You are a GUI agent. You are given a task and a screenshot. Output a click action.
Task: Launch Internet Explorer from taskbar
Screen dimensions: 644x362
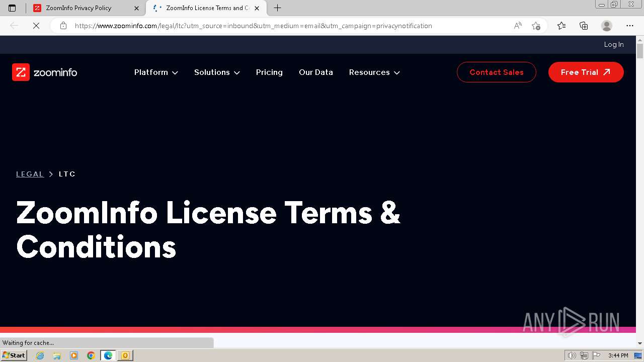40,355
